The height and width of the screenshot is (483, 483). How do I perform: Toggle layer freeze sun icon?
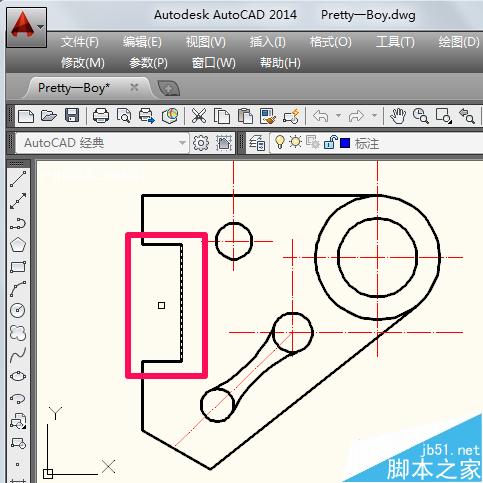tap(295, 142)
